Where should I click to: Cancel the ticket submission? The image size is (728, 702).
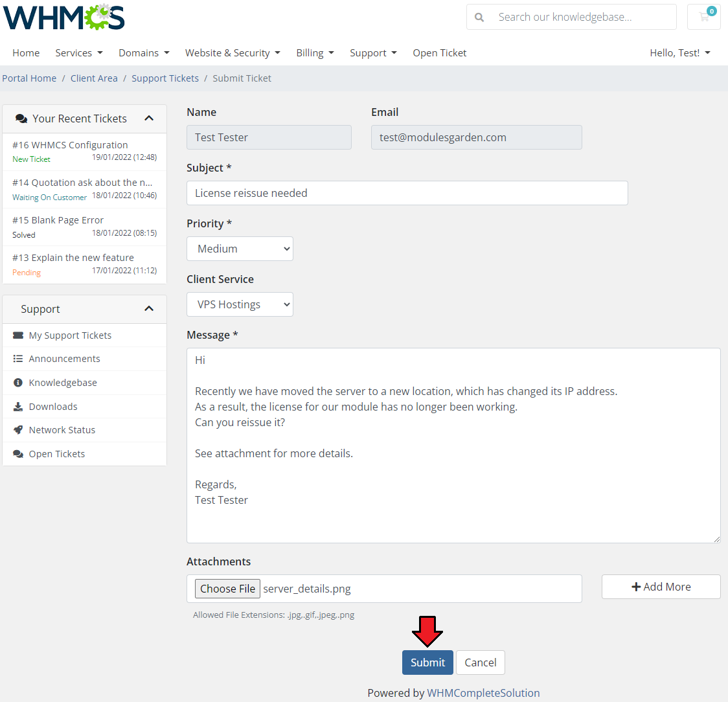point(481,662)
